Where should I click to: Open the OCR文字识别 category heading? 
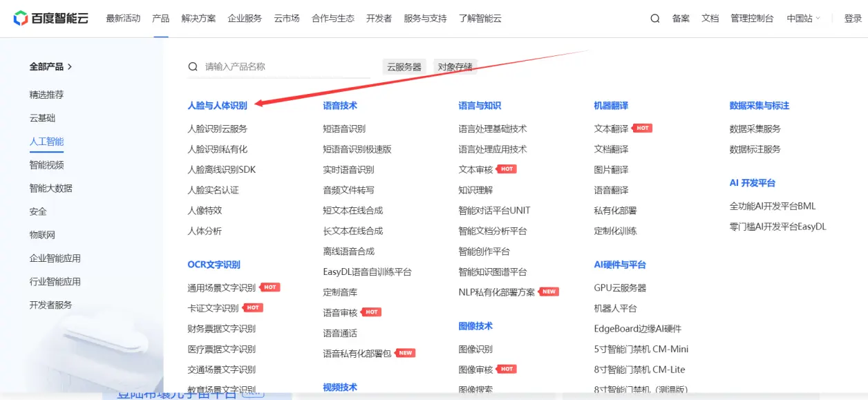[x=214, y=265]
